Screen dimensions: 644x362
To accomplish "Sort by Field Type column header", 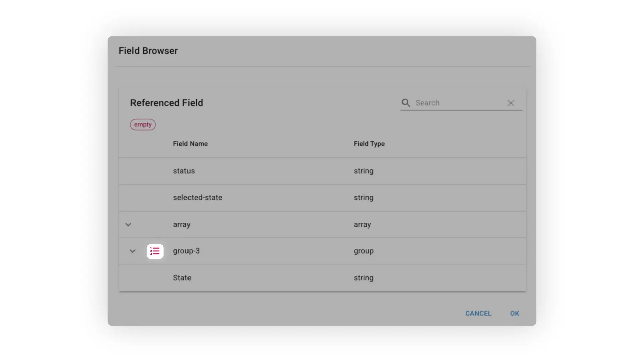I will tap(369, 144).
